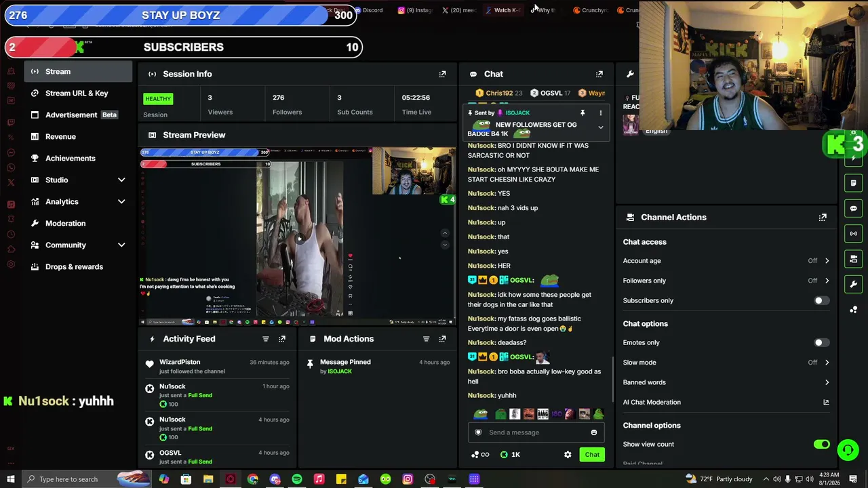Image resolution: width=868 pixels, height=488 pixels.
Task: Open the broadcast signal widget in right sidebar
Action: tap(854, 233)
